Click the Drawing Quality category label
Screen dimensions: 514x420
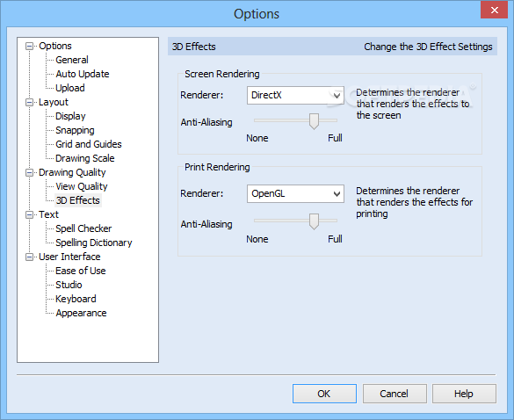coord(72,172)
